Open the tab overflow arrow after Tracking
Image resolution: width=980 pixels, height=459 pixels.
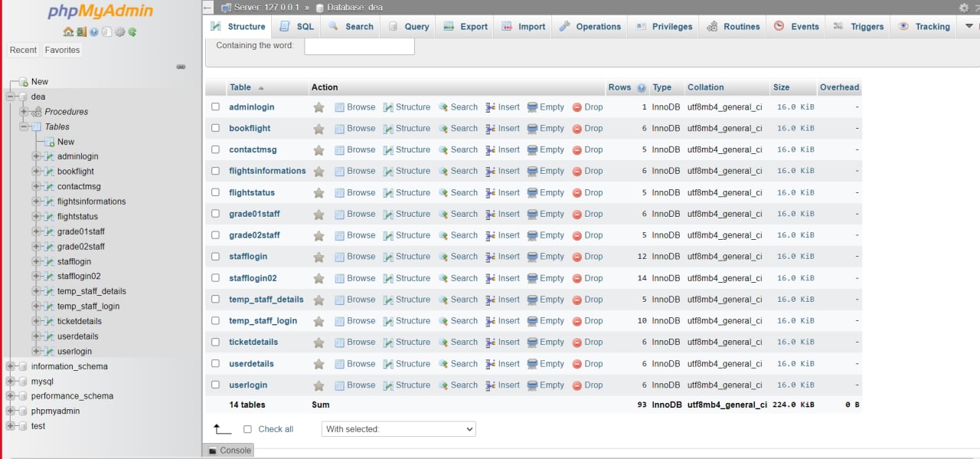[969, 26]
